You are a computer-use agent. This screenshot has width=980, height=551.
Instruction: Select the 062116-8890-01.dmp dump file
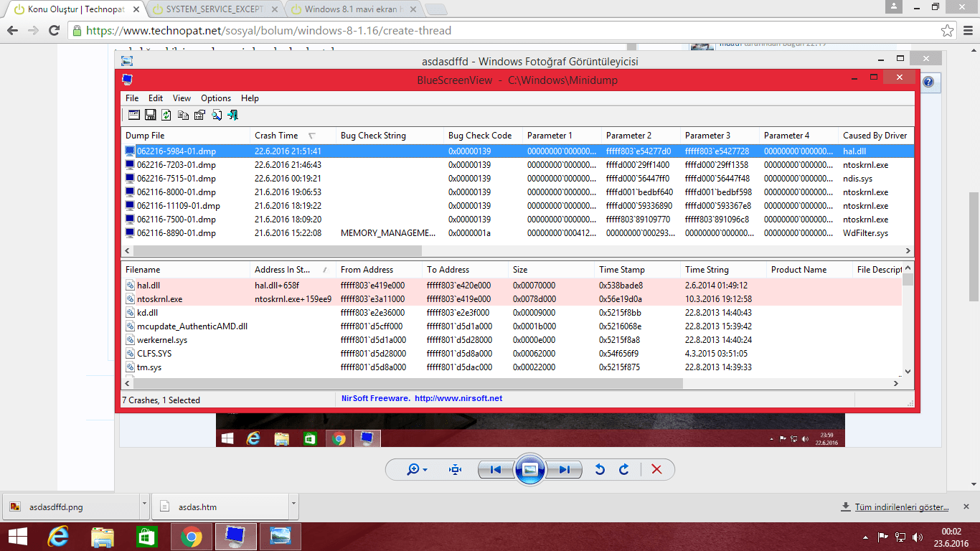[x=517, y=233]
